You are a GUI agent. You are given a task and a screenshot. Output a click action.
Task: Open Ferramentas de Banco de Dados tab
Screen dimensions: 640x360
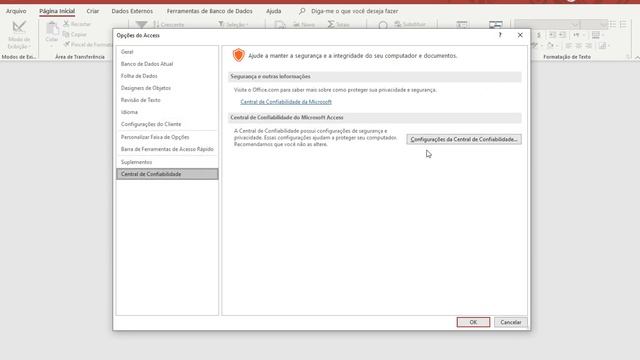[x=209, y=11]
